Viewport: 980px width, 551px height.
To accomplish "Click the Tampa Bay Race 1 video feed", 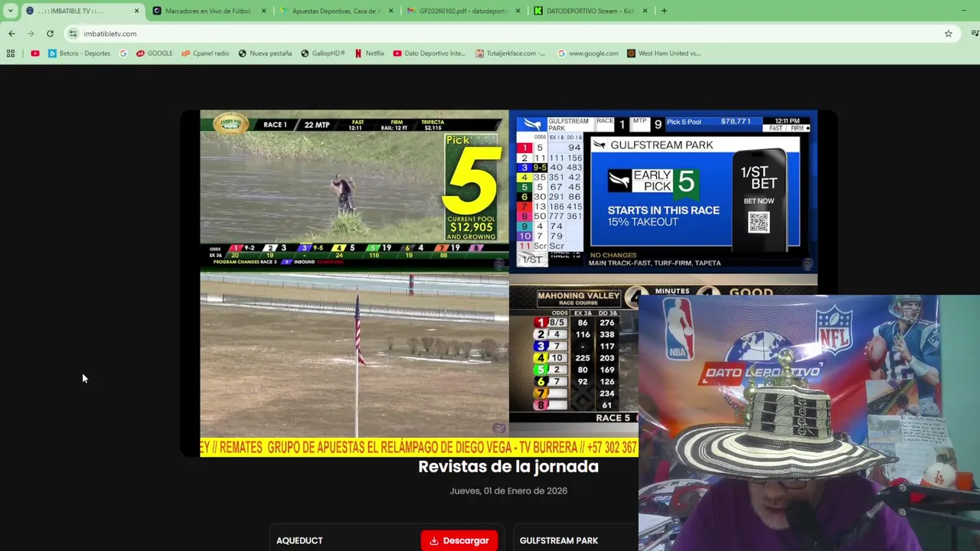I will (x=354, y=190).
